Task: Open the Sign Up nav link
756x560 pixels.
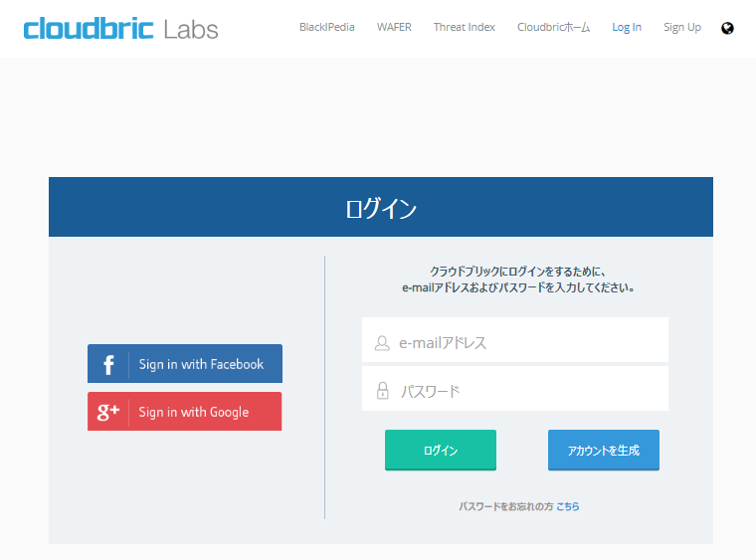Action: [x=682, y=28]
